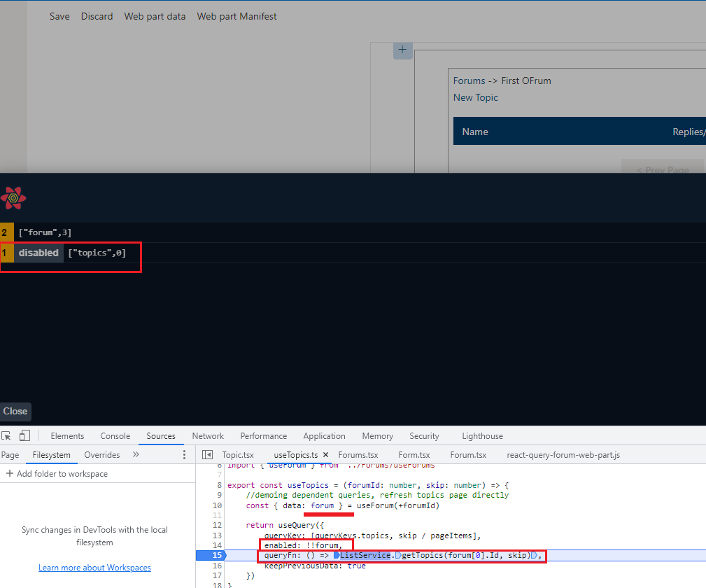Hide the Sources navigator sidebar

[207, 455]
